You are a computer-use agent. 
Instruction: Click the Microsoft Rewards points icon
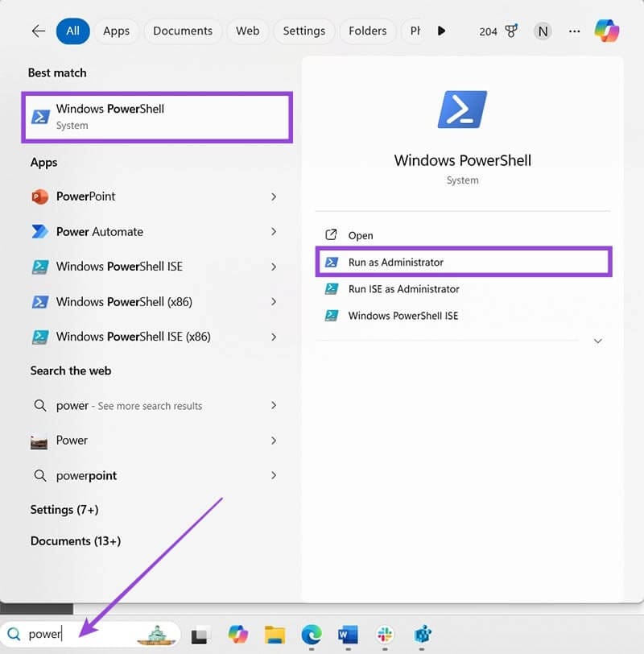click(512, 31)
